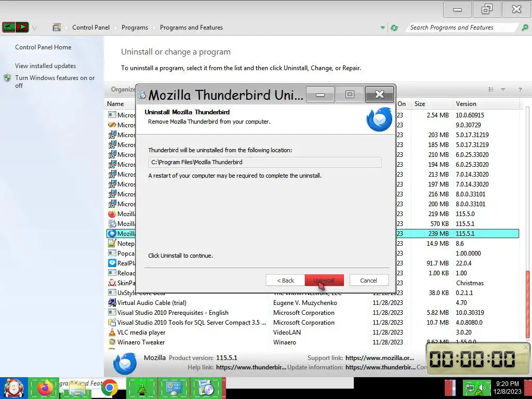Cancel the Thunderbird uninstall dialog
The height and width of the screenshot is (399, 532).
tap(368, 280)
